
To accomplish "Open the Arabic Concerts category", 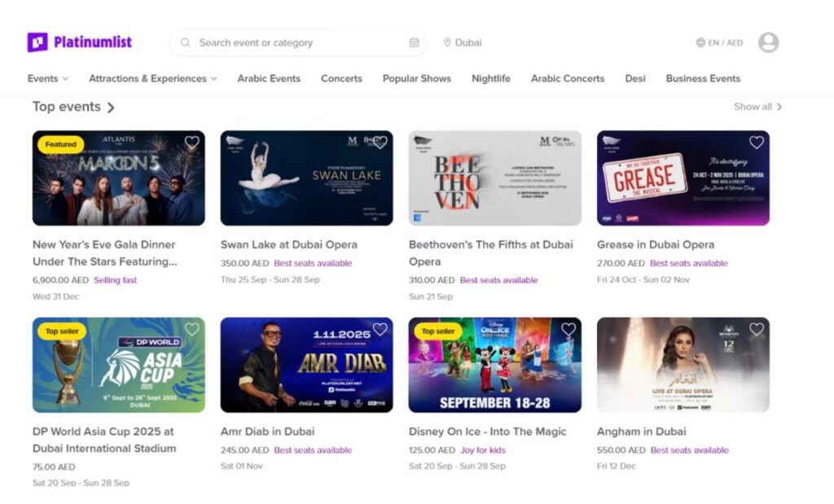I will click(x=568, y=78).
